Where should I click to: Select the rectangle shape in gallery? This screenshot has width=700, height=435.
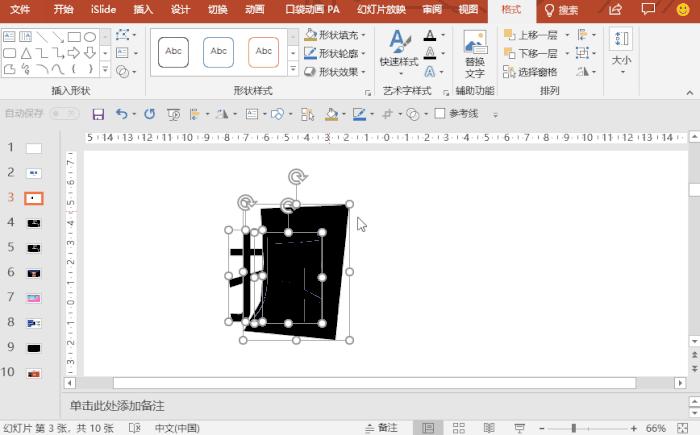(74, 37)
